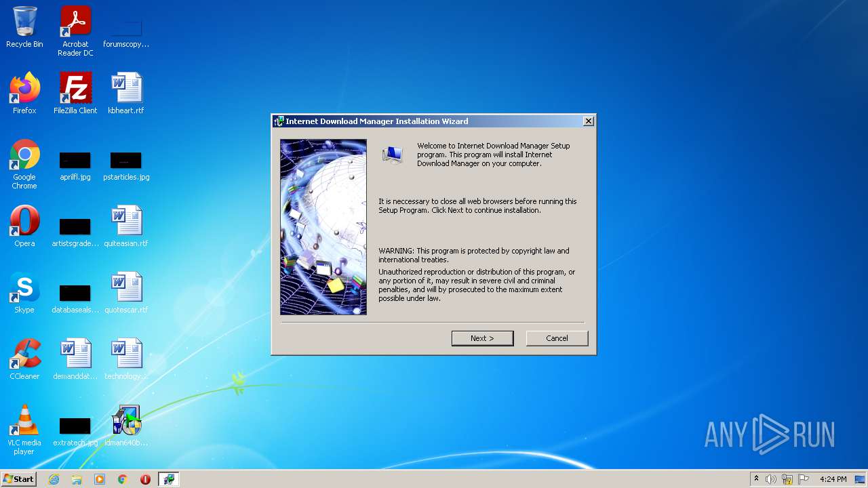Click the installer title bar icon

point(278,121)
